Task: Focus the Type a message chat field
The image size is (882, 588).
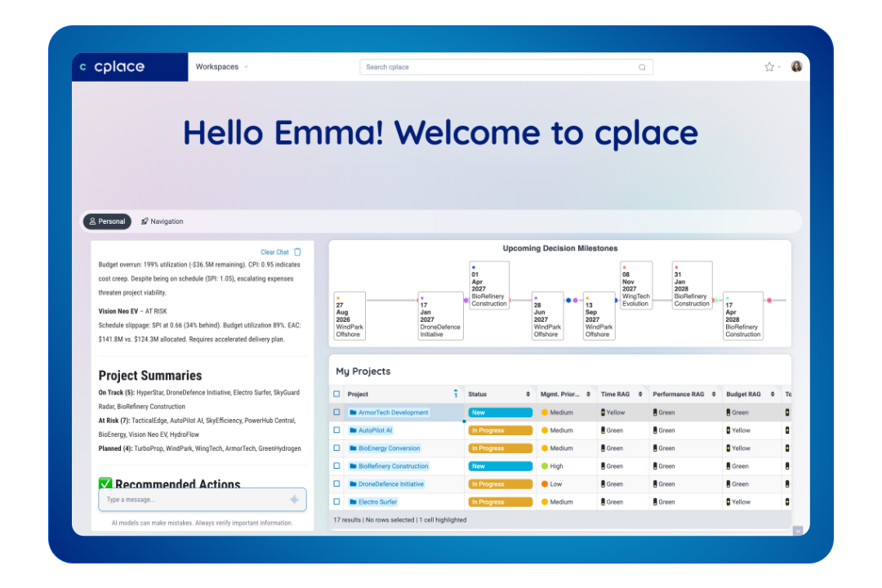Action: (x=202, y=500)
